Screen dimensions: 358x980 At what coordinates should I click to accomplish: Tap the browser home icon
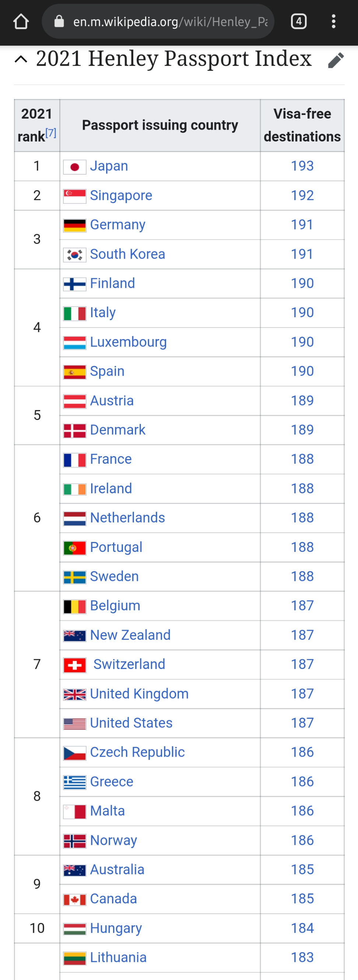pyautogui.click(x=21, y=22)
